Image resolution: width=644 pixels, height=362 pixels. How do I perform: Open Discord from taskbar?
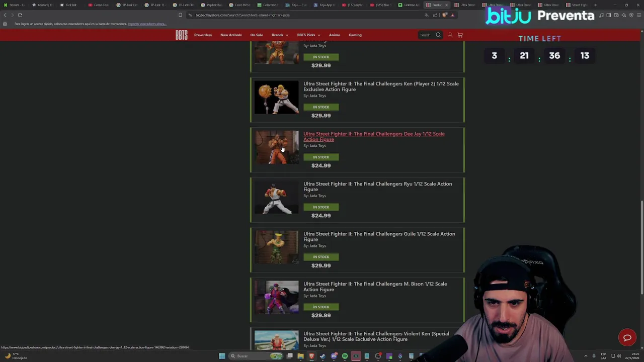pos(334,356)
